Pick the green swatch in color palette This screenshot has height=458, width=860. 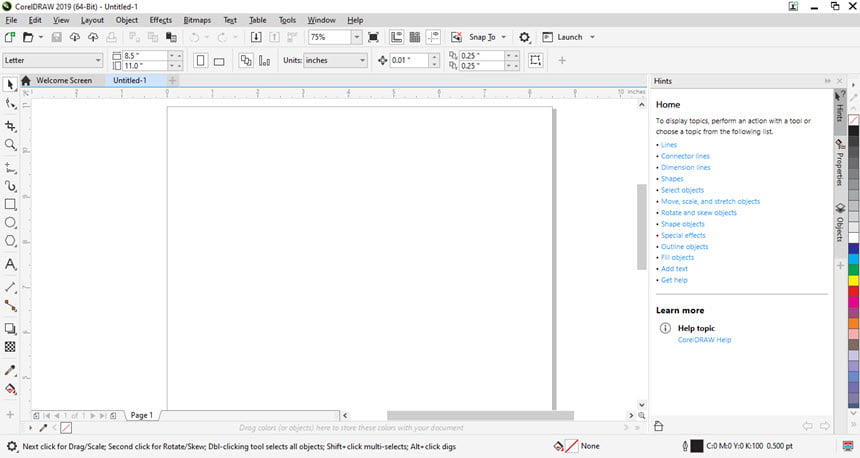pyautogui.click(x=853, y=269)
